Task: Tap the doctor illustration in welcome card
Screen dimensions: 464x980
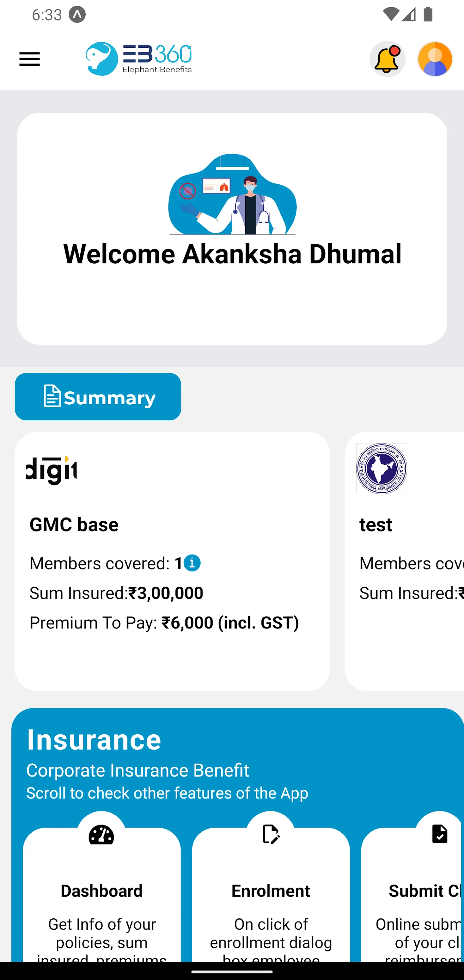Action: (x=232, y=194)
